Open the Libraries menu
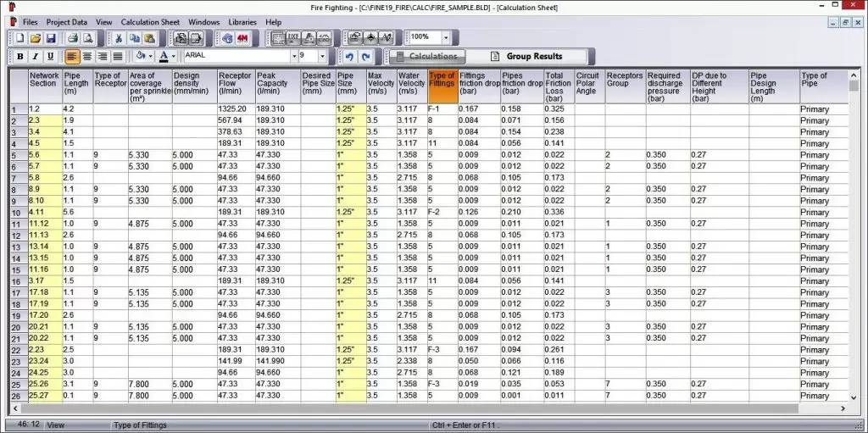The height and width of the screenshot is (433, 868). pyautogui.click(x=242, y=21)
